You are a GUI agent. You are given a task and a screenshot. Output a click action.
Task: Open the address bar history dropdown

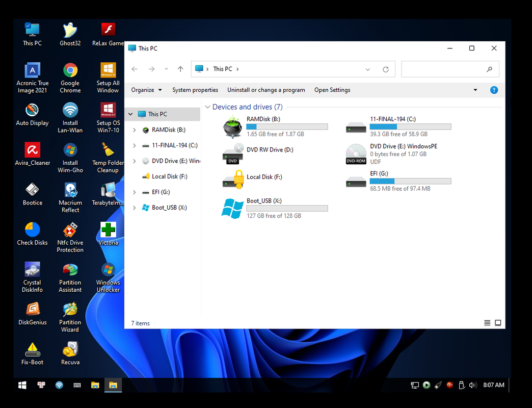367,69
